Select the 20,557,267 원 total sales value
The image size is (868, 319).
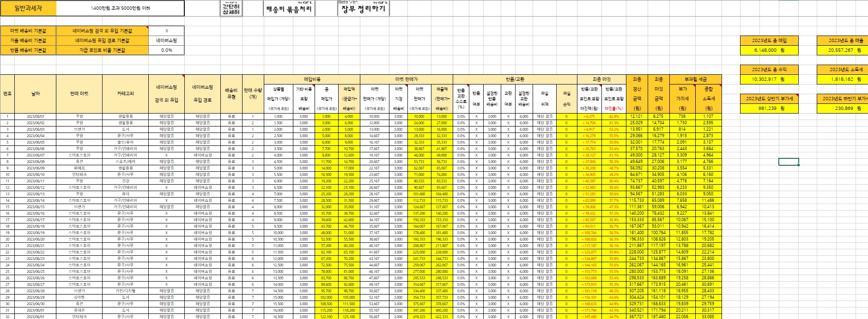click(x=843, y=50)
